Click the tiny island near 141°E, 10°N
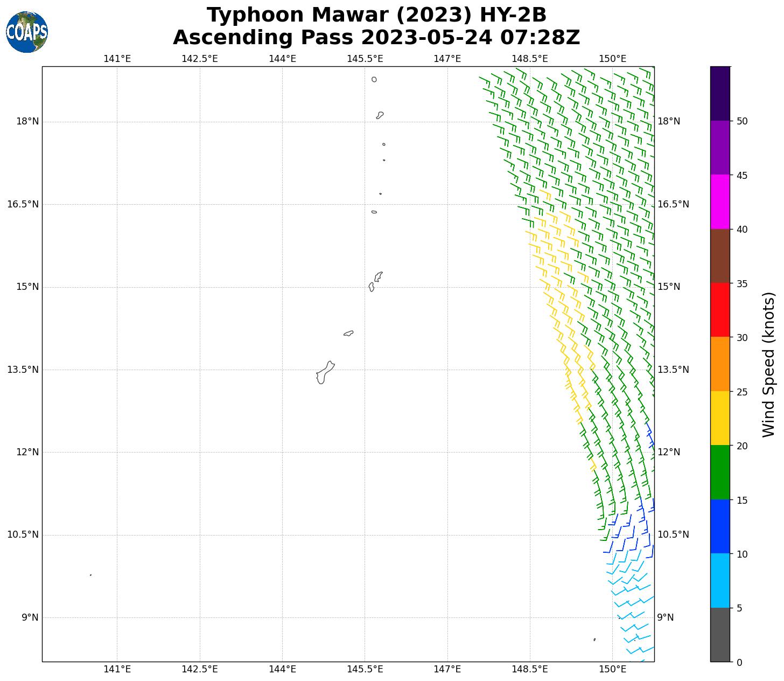Viewport: 784px width, 681px height. point(90,575)
